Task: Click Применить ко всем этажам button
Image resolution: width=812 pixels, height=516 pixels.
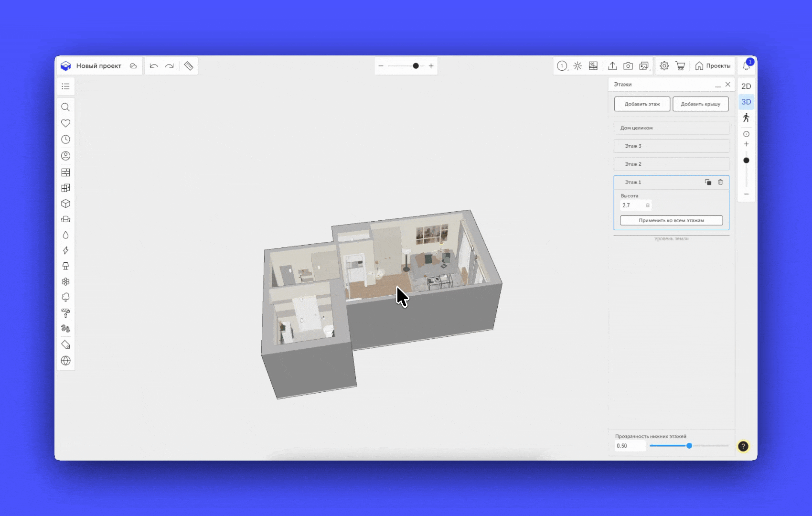Action: (671, 220)
